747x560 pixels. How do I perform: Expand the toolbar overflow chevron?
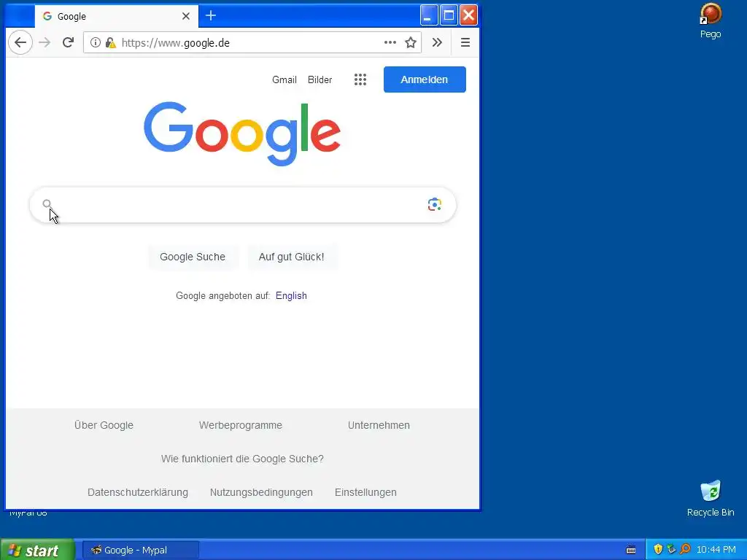pyautogui.click(x=437, y=42)
